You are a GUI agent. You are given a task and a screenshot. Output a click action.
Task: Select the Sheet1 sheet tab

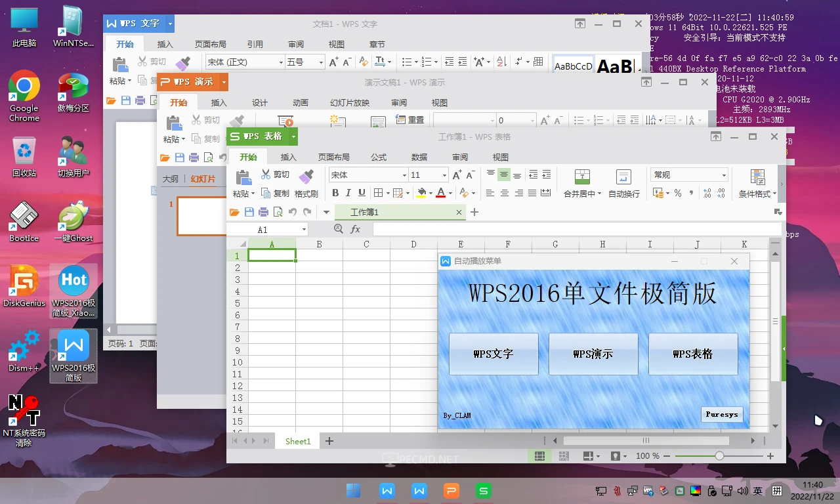(298, 441)
